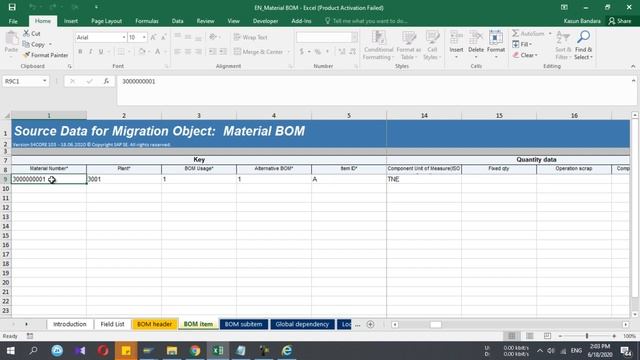The image size is (640, 360).
Task: Click the Insert cells icon
Action: 456,38
